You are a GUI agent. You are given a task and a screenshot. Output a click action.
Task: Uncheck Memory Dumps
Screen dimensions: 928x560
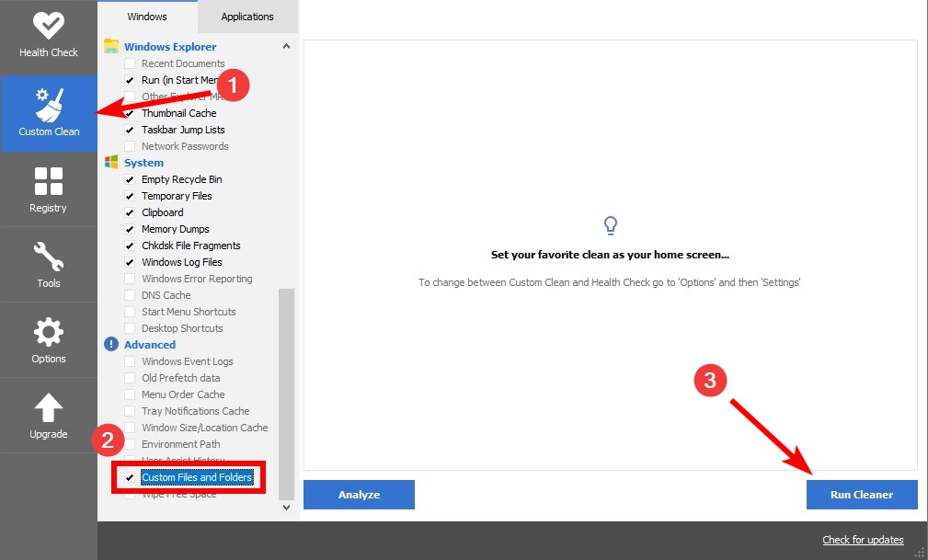point(130,229)
